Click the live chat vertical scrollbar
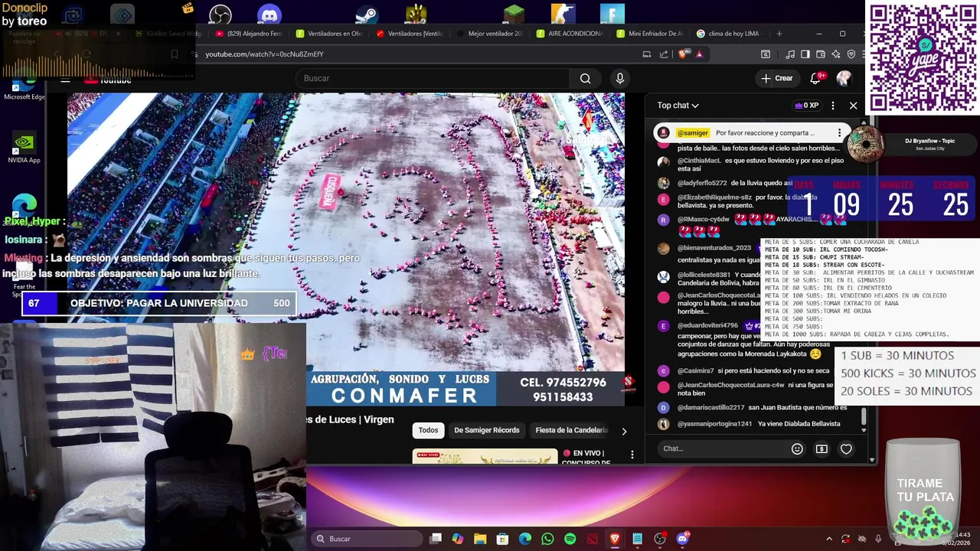The height and width of the screenshot is (551, 980). point(864,417)
